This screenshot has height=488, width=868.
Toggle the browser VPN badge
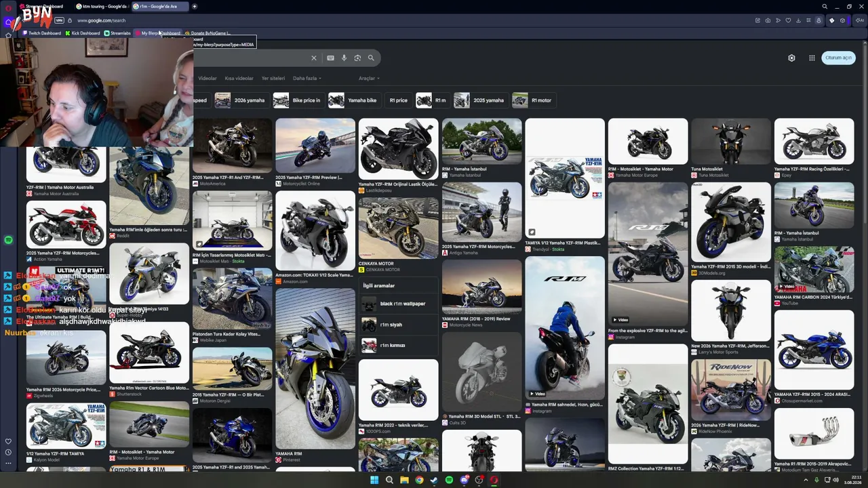point(59,20)
